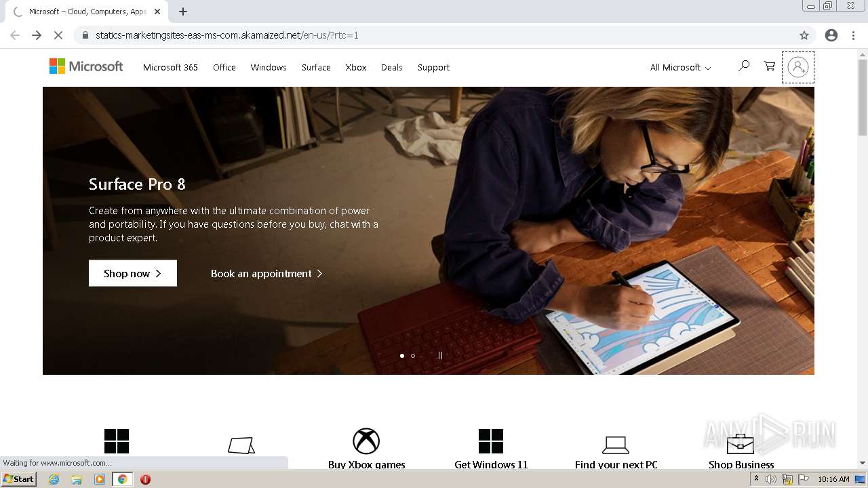Open the Xbox nav item
The height and width of the screenshot is (488, 868).
(356, 67)
